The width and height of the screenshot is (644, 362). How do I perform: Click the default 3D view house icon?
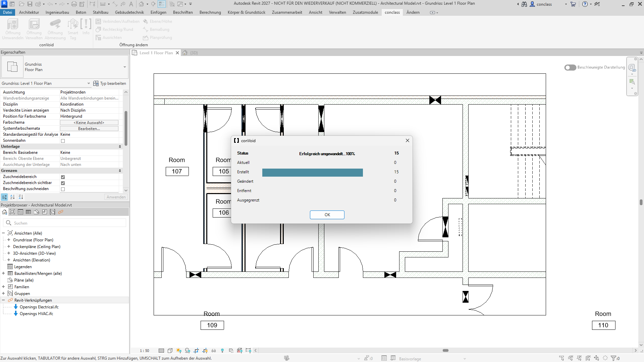(142, 4)
